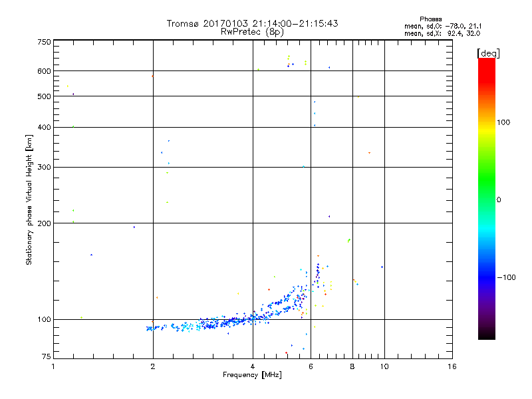This screenshot has width=532, height=399.
Task: Select the 'mean, sd,X: 92.4, 32.0' line
Action: [x=442, y=33]
